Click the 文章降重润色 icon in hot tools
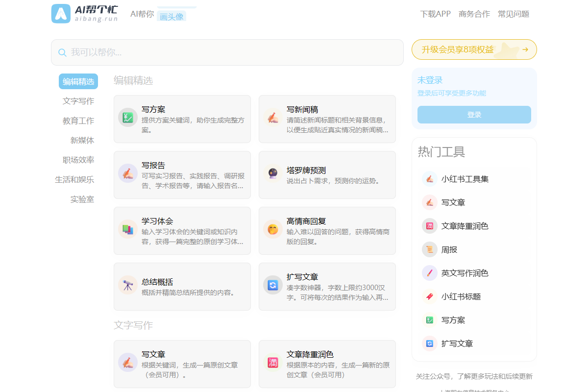Image resolution: width=588 pixels, height=392 pixels. (430, 226)
